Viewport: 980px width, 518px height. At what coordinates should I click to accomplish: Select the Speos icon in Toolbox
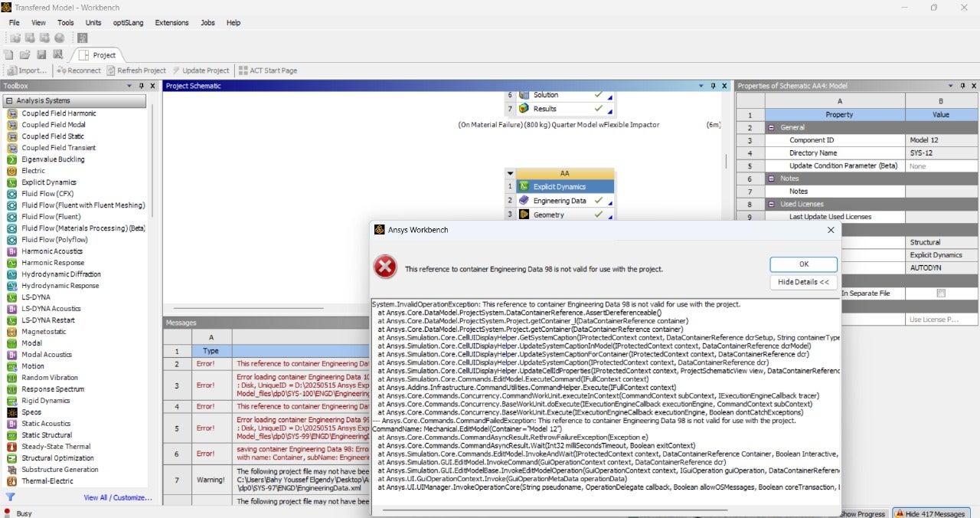pyautogui.click(x=12, y=412)
